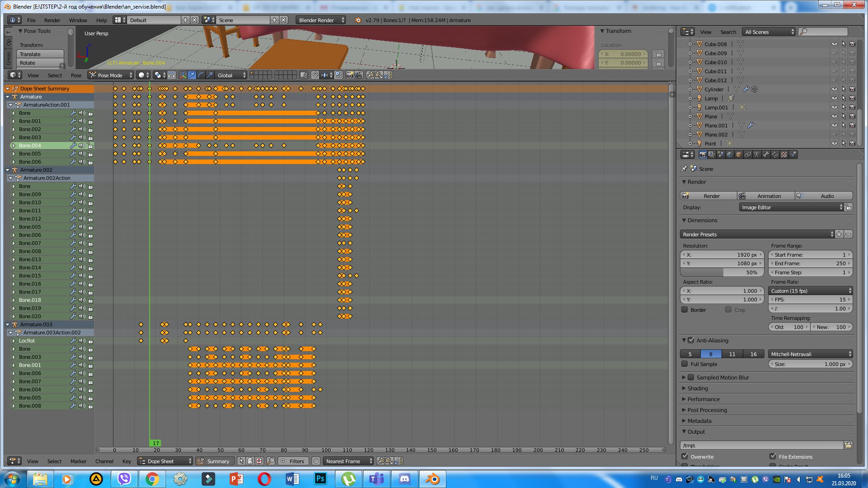Open Object properties cube icon

point(739,155)
